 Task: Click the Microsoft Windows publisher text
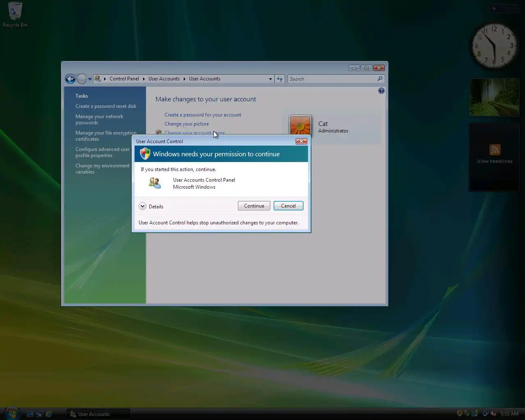pyautogui.click(x=194, y=187)
